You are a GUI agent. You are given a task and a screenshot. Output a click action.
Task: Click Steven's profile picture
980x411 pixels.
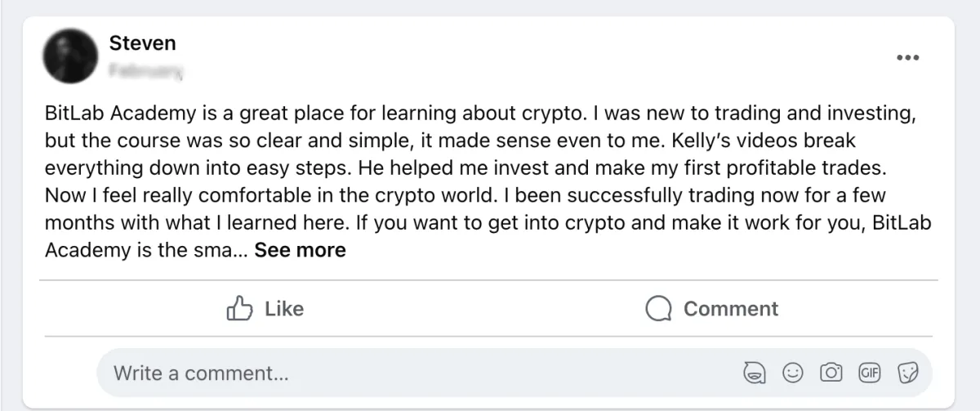(70, 56)
